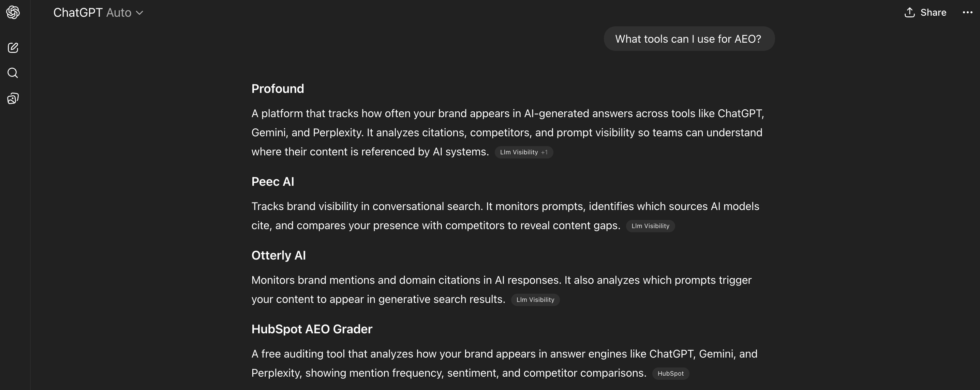Screen dimensions: 980x390
Task: Click the HubSpot AEO Grader heading
Action: click(x=312, y=329)
